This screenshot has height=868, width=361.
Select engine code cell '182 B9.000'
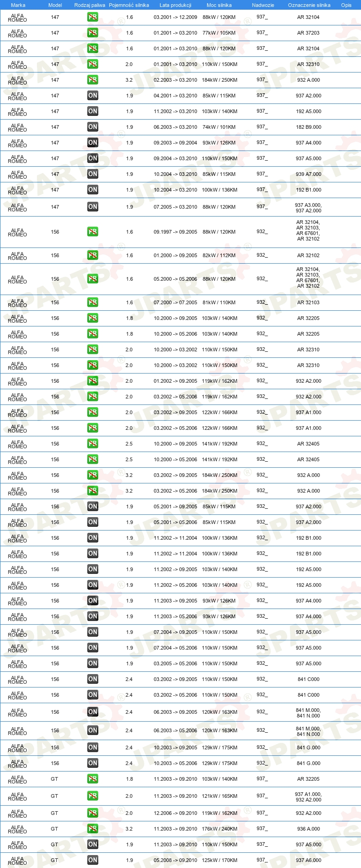[308, 127]
